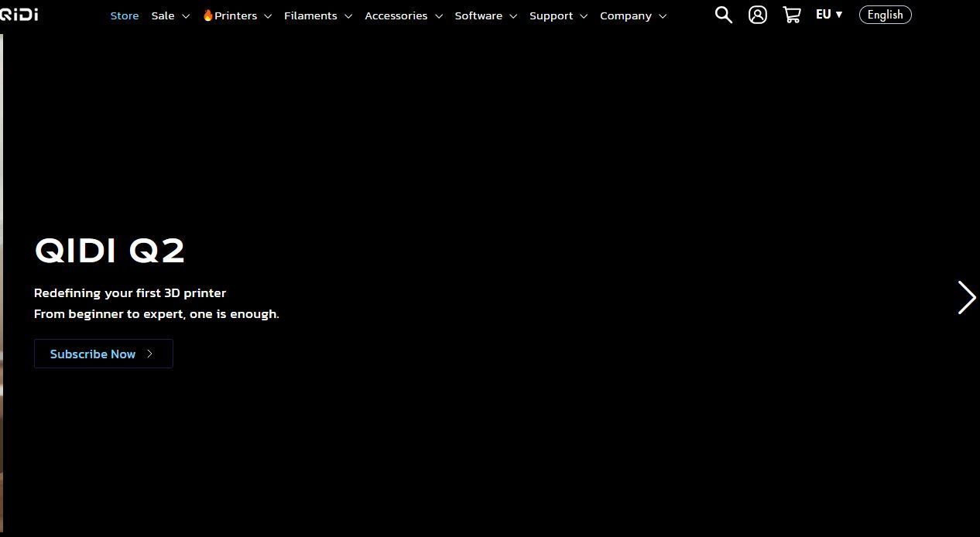The height and width of the screenshot is (537, 980).
Task: Go to next slide arrow
Action: [x=966, y=297]
